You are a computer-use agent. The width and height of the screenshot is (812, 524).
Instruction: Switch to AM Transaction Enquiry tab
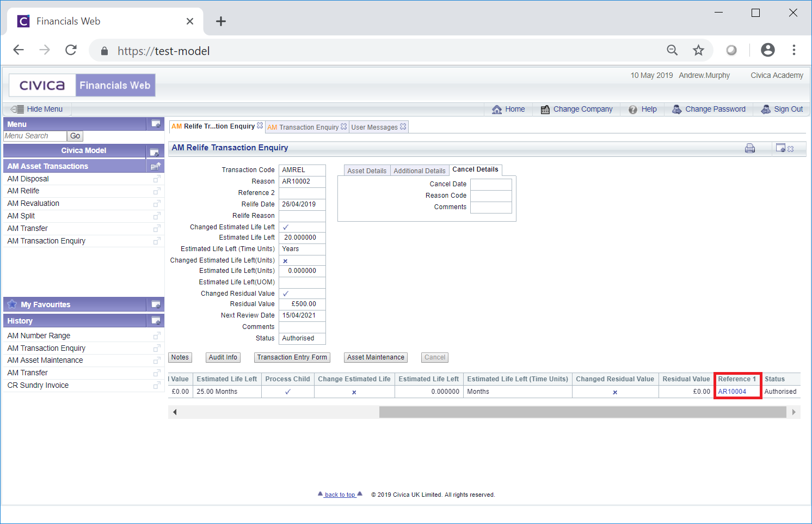[303, 127]
